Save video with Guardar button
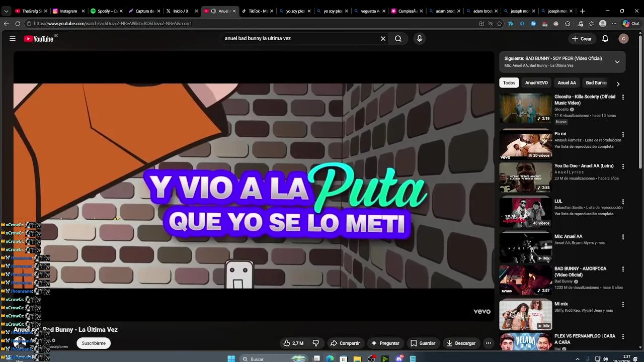Viewport: 644px width, 362px height. tap(423, 343)
